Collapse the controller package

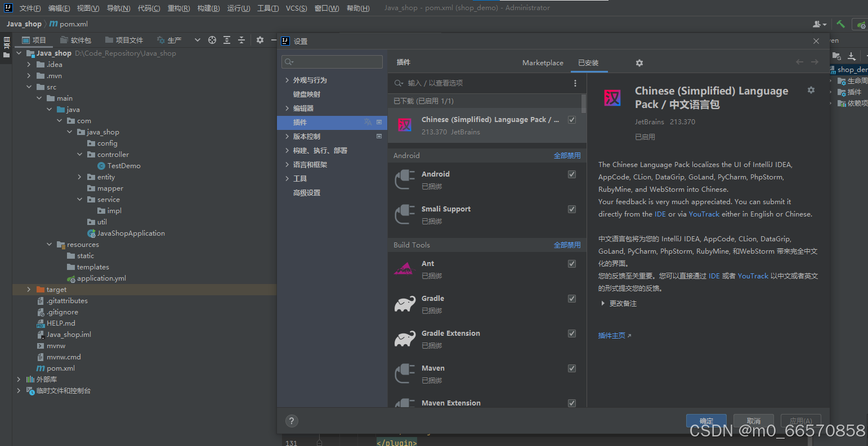80,155
